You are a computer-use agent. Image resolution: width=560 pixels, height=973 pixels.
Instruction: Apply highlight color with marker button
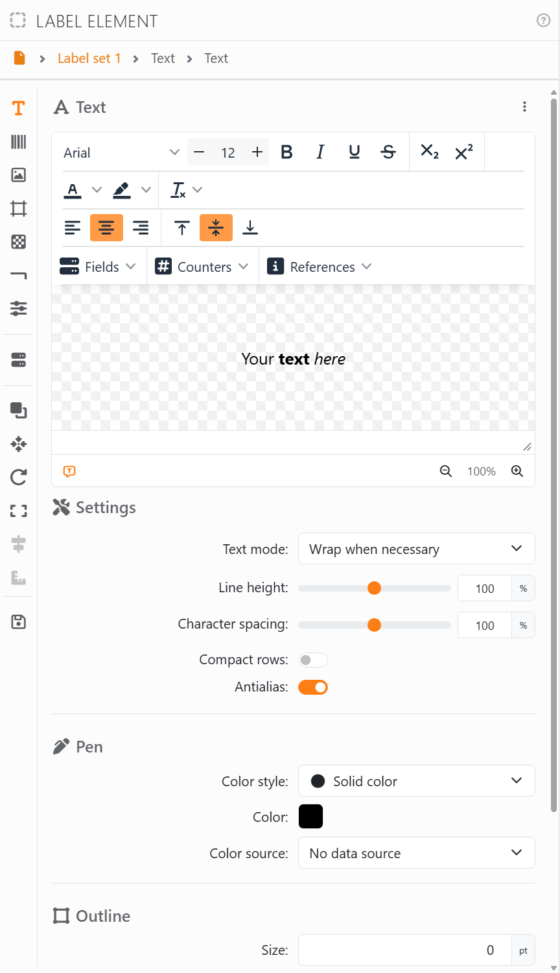click(x=121, y=190)
